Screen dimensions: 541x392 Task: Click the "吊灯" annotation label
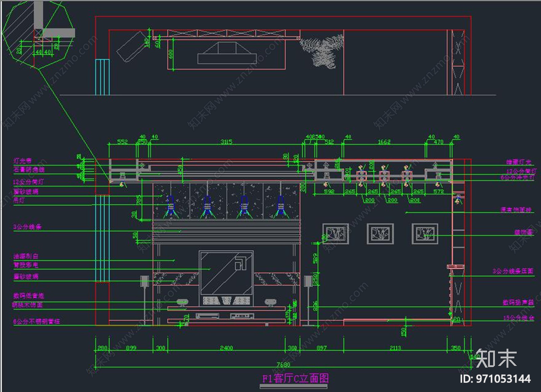tap(19, 200)
